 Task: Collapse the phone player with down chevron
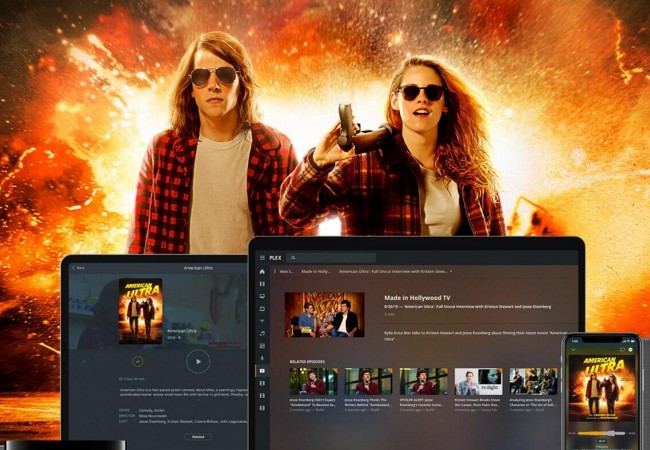(573, 350)
